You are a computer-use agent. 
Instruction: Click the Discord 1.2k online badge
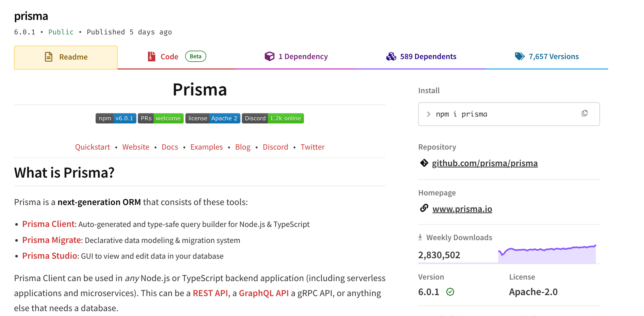coord(273,119)
